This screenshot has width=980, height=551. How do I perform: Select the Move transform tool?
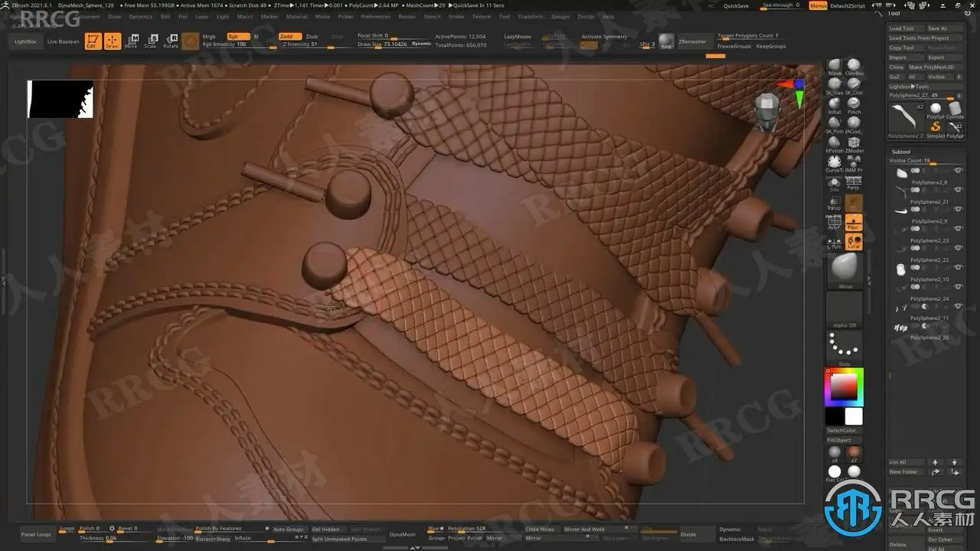(132, 41)
